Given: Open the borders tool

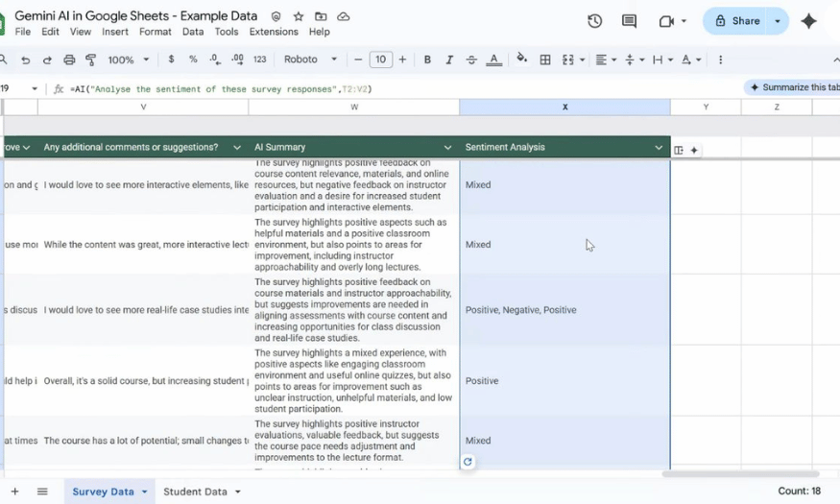Looking at the screenshot, I should pyautogui.click(x=545, y=60).
